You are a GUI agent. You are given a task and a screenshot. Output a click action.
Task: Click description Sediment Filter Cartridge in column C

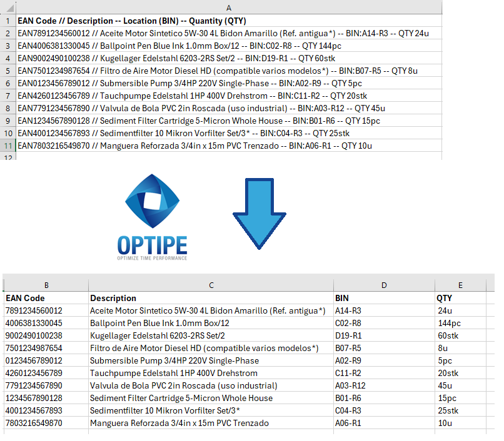point(211,399)
